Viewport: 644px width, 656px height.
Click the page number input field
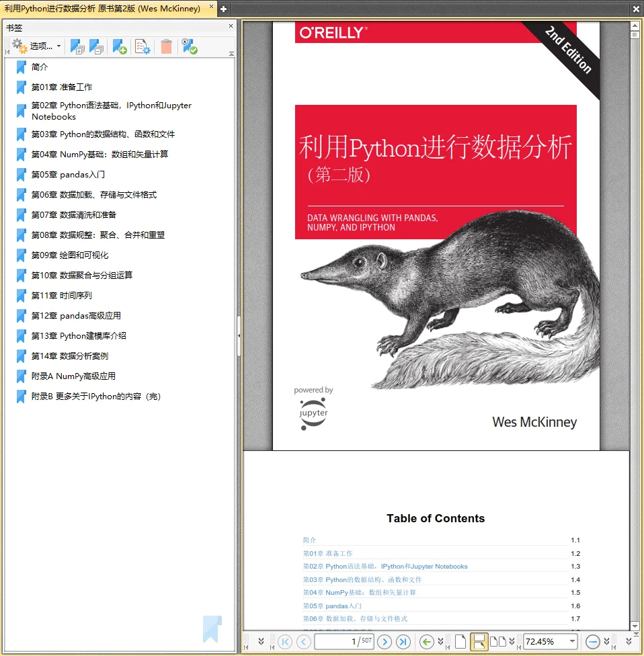point(344,641)
